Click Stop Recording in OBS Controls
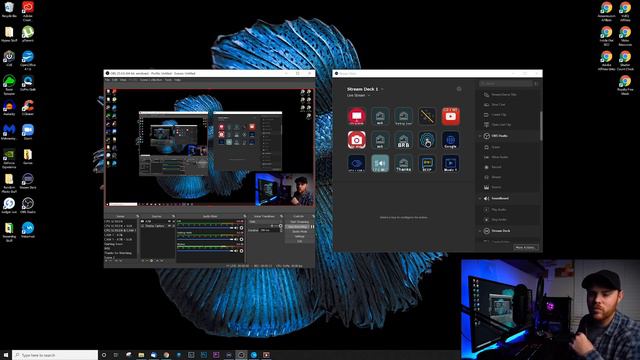Viewport: 640px width, 360px height. (298, 227)
